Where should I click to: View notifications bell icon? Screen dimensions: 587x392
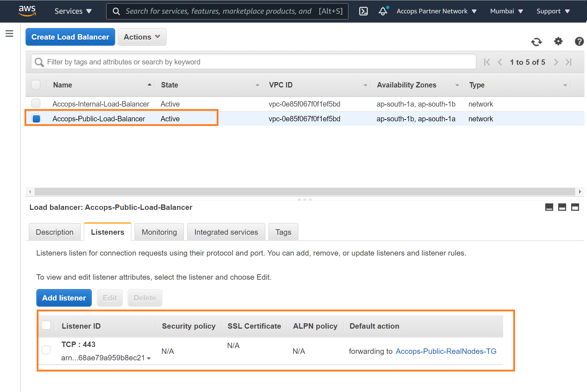tap(383, 11)
